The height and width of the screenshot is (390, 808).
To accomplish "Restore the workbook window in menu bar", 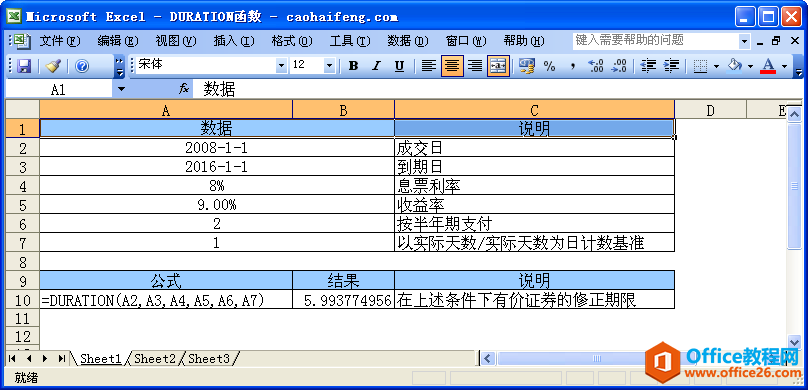I will click(x=776, y=41).
